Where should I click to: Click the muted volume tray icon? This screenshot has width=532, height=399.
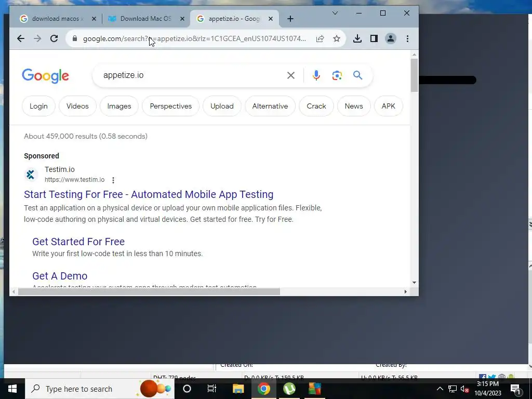coord(465,389)
